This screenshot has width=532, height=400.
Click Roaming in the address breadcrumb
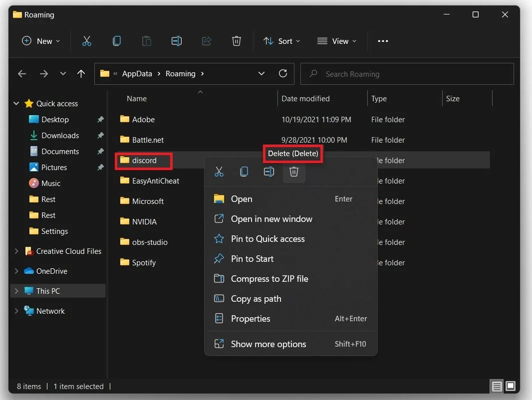[x=181, y=73]
